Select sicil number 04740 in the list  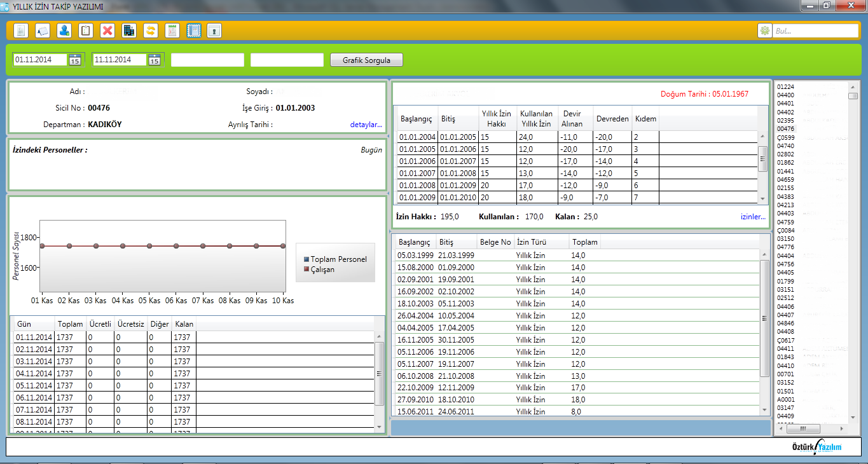pos(785,146)
